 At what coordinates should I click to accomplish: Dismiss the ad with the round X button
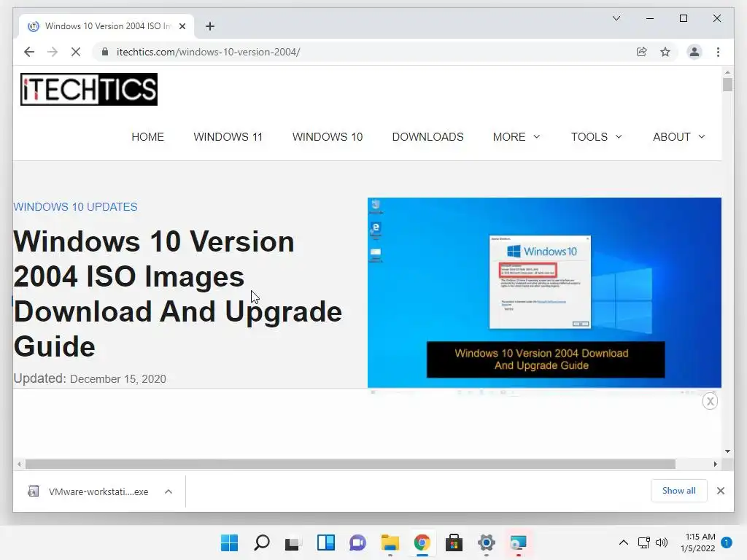point(710,401)
